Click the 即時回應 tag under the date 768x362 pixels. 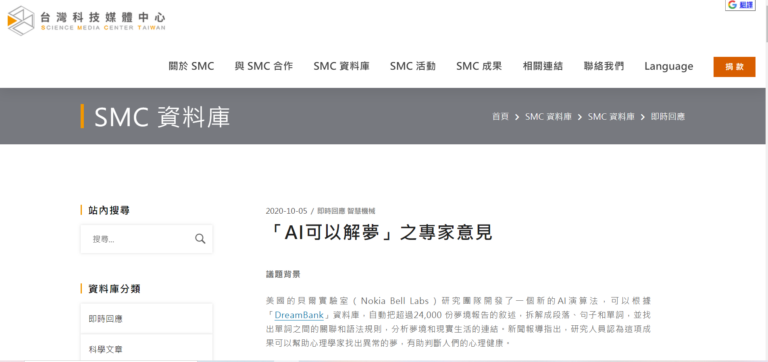pos(331,211)
